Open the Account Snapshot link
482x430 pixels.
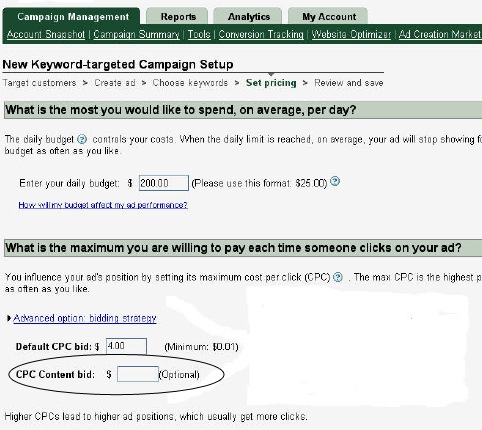point(46,34)
